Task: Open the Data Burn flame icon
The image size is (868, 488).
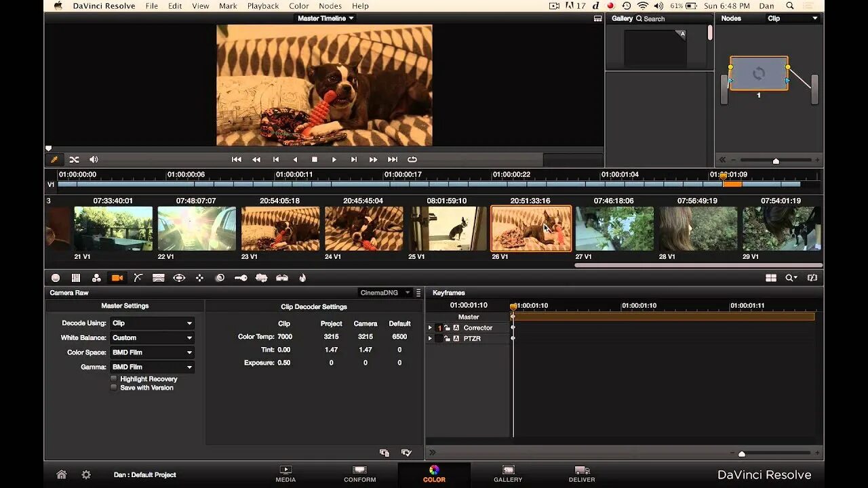Action: (302, 278)
